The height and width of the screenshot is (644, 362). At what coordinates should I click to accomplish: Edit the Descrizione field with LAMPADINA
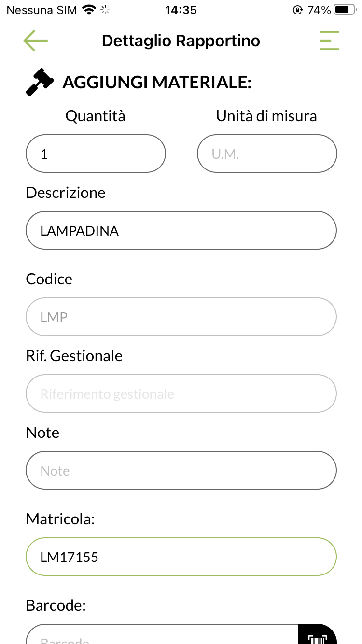[x=181, y=230]
